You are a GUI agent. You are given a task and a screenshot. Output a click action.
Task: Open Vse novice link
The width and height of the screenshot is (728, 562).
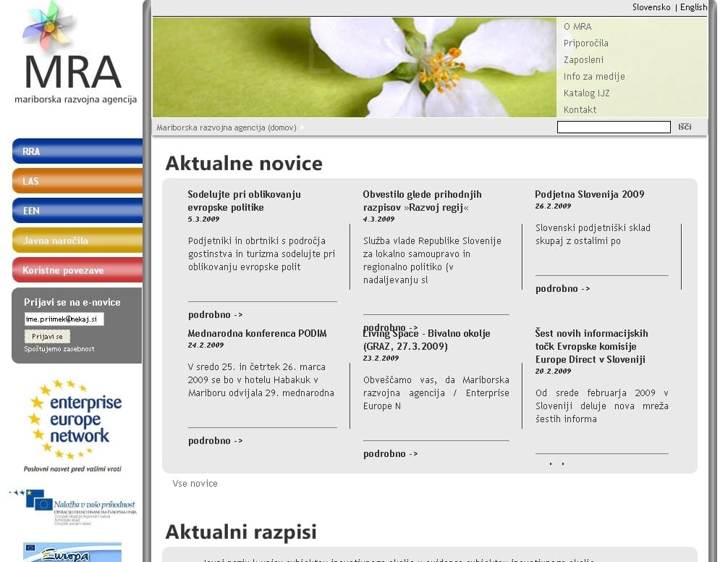(195, 484)
